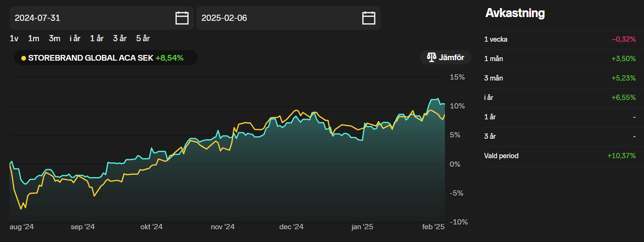Click the nov '24 axis label

(x=223, y=227)
